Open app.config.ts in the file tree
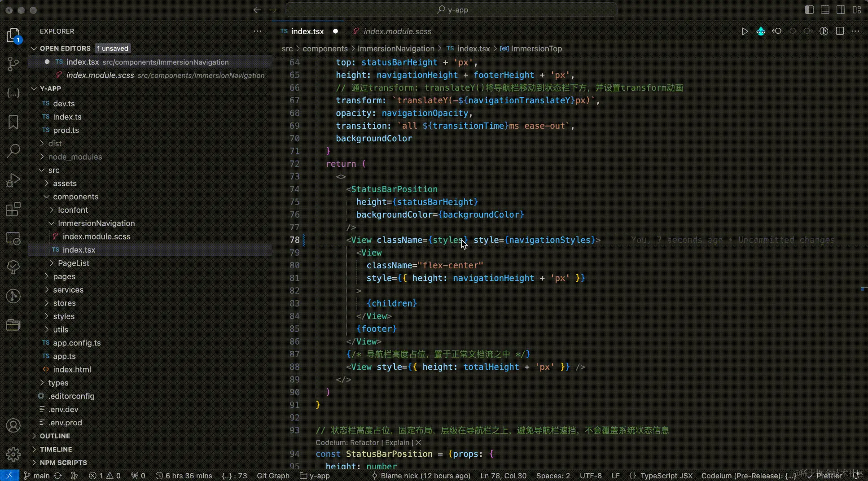 pos(77,343)
